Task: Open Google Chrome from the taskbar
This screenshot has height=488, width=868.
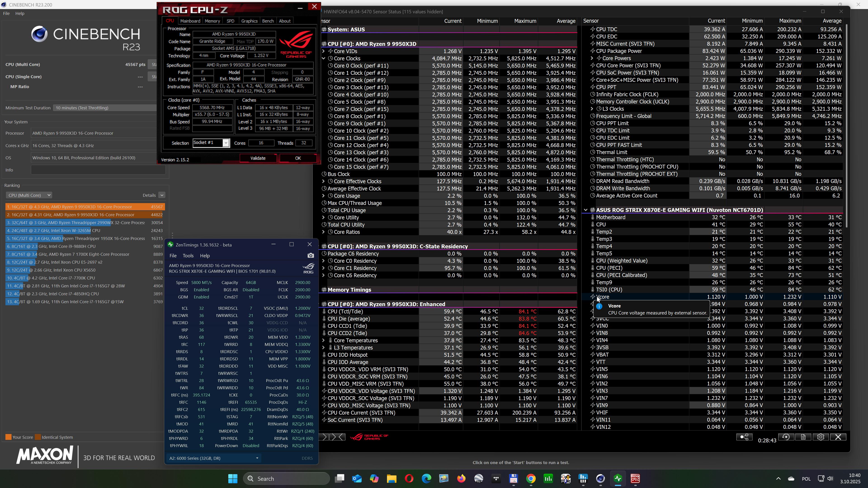Action: click(x=531, y=479)
